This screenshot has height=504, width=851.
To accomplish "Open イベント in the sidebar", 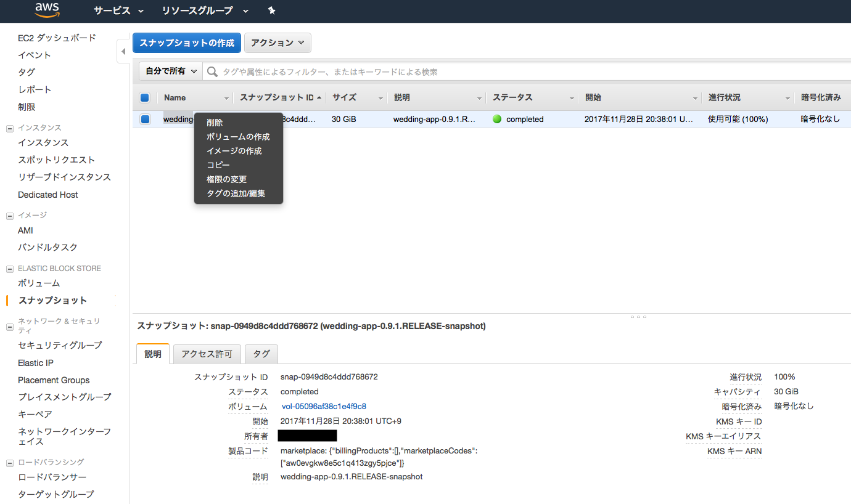I will (x=35, y=55).
